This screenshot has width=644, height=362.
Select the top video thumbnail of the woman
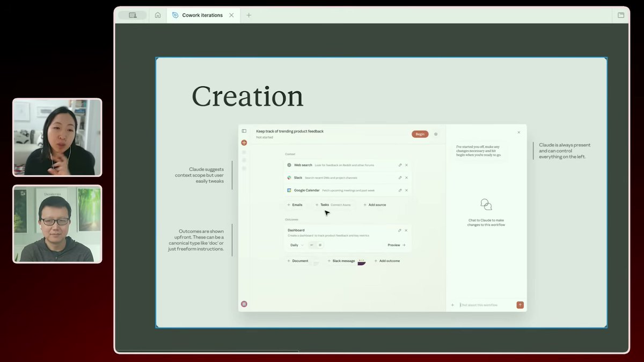coord(57,137)
